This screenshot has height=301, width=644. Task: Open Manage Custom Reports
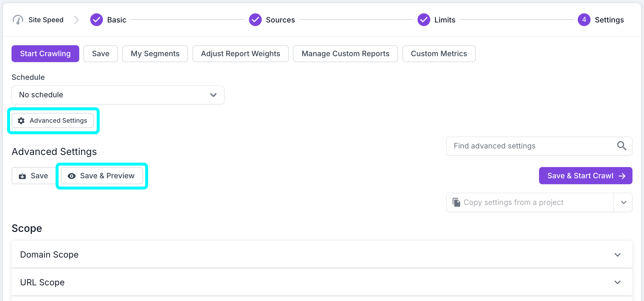(345, 54)
